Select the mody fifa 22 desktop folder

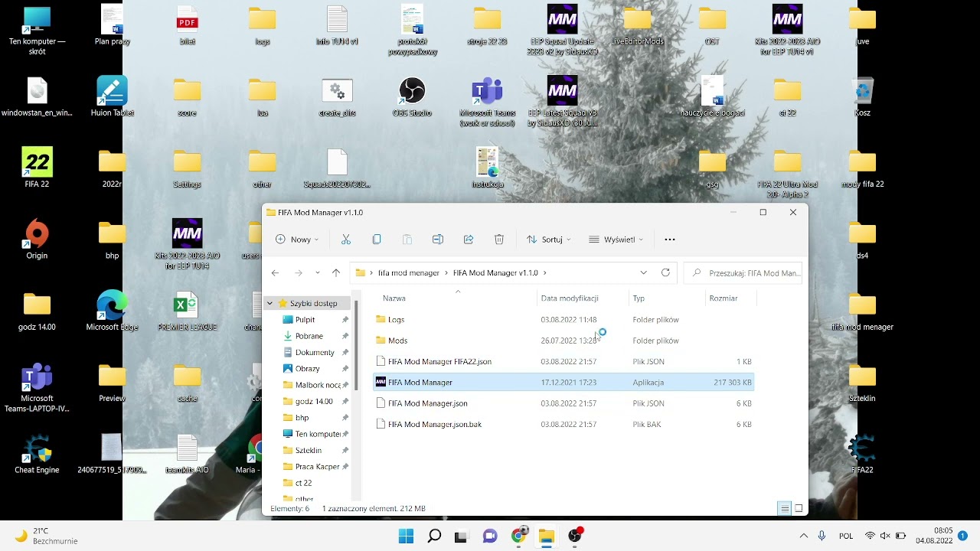click(862, 169)
